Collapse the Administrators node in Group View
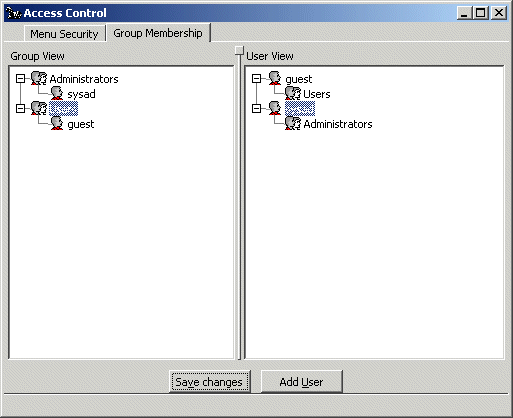The height and width of the screenshot is (418, 513). (21, 79)
